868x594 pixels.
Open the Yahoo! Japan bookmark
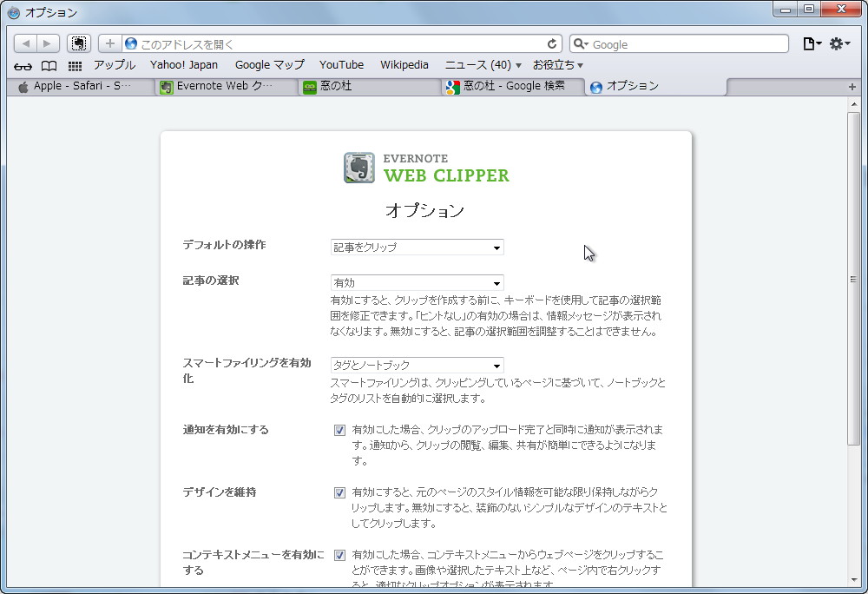point(184,65)
